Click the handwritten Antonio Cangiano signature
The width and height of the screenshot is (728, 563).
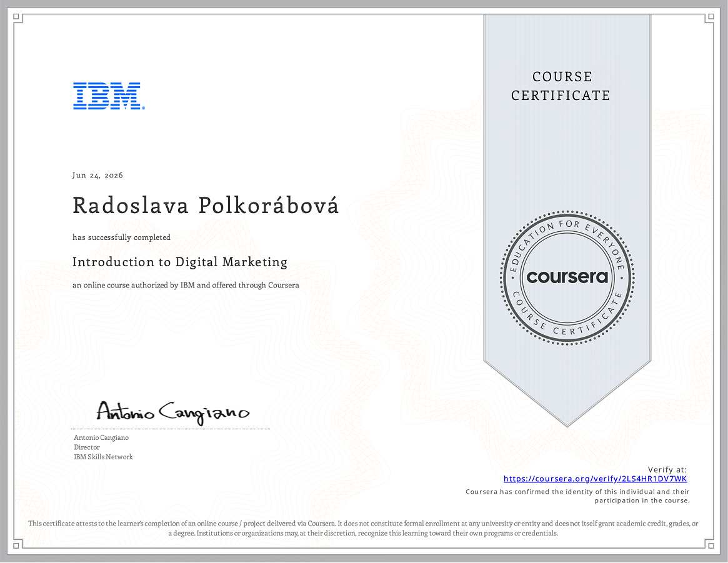[172, 412]
